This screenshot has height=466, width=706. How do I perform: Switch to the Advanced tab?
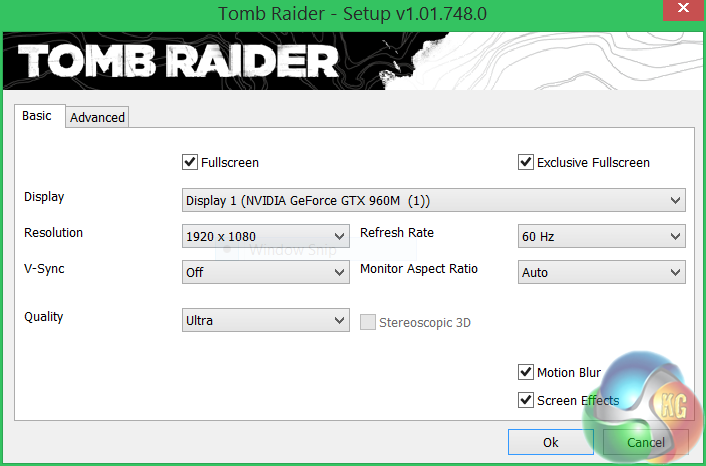(x=97, y=118)
